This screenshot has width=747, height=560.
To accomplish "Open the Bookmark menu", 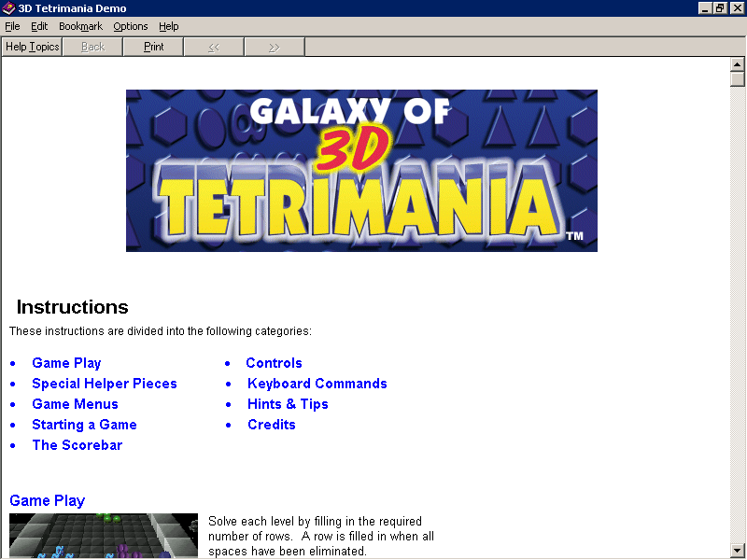I will 80,26.
